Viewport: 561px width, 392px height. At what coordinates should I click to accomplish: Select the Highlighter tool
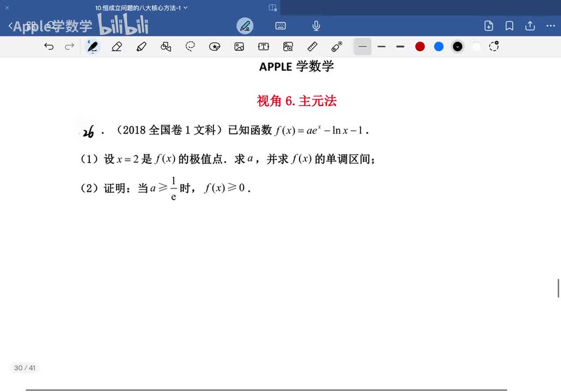click(141, 46)
